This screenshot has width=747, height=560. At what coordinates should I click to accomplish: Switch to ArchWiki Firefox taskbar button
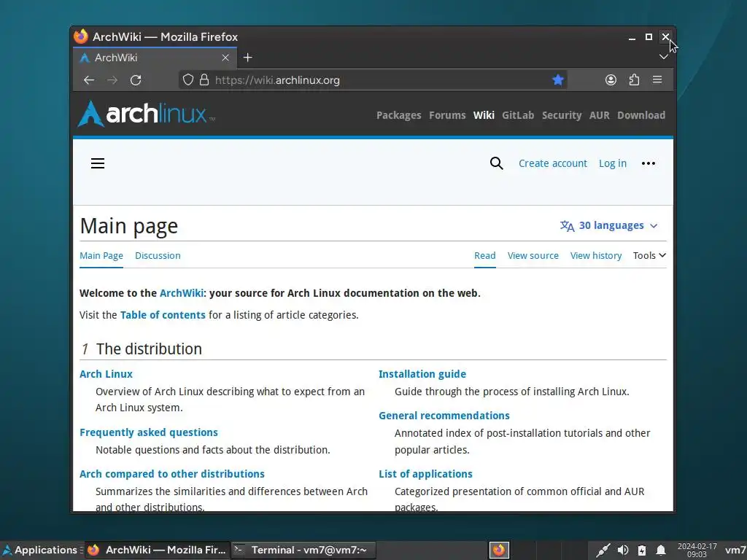pyautogui.click(x=158, y=550)
